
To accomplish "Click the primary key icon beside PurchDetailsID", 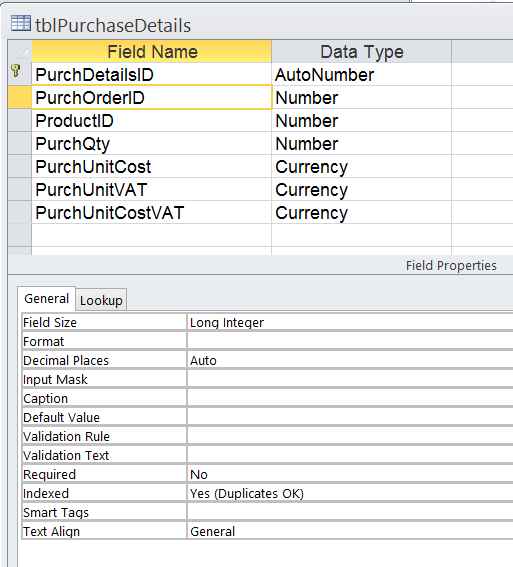I will (x=16, y=71).
